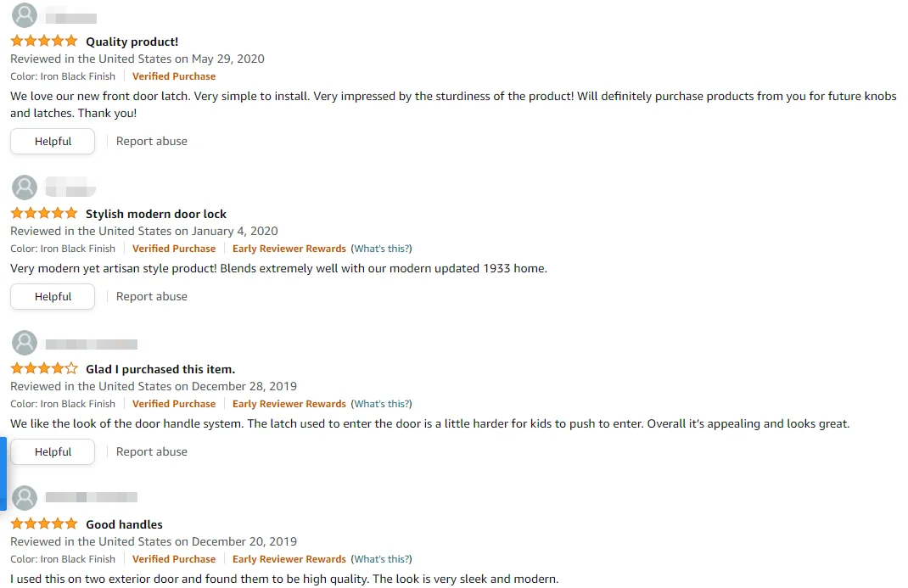
Task: Click the first reviewer's profile avatar
Action: [x=25, y=15]
